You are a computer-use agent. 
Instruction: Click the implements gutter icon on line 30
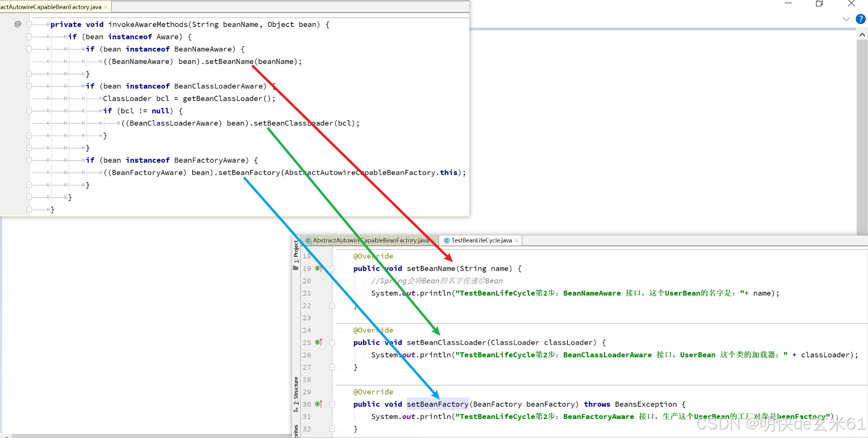tap(318, 404)
